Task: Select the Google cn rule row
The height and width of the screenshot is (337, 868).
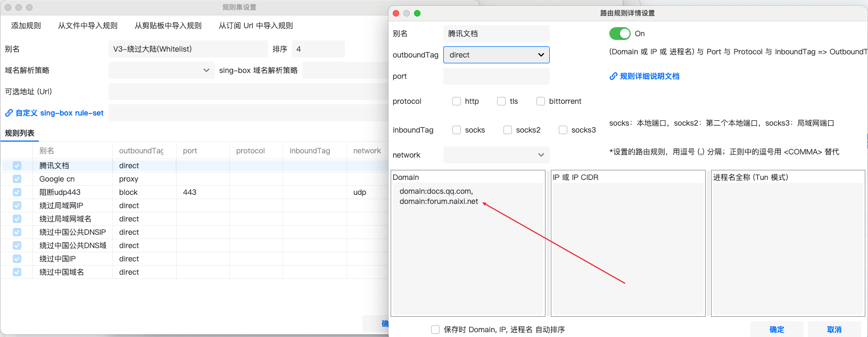Action: pos(57,179)
